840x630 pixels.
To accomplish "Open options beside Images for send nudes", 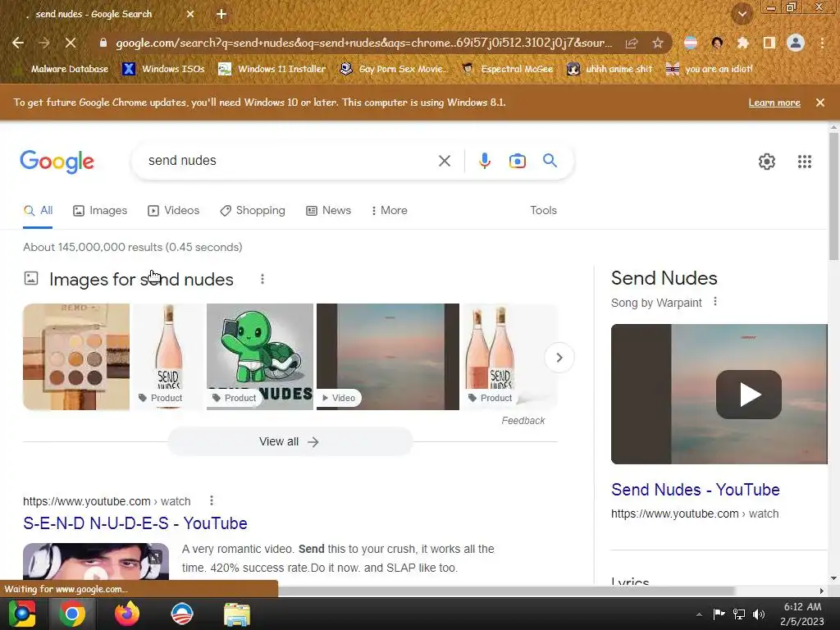I will (262, 279).
